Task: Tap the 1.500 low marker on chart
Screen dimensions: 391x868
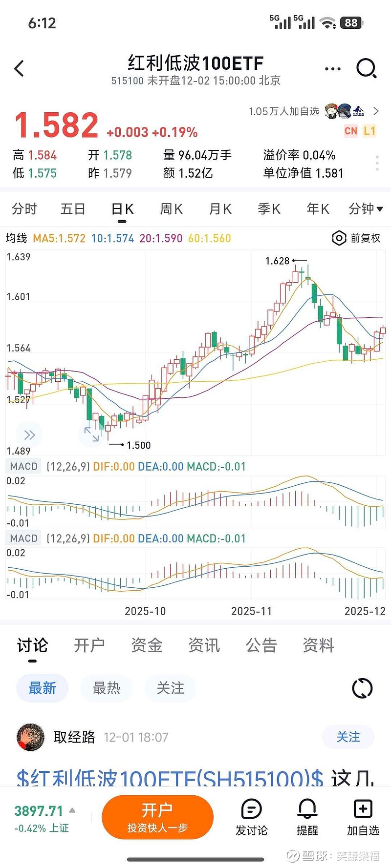Action: click(139, 445)
